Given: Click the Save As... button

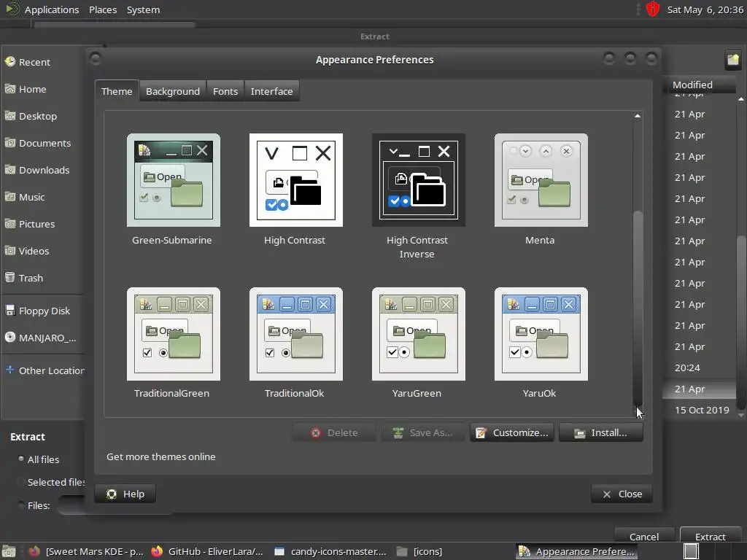Looking at the screenshot, I should (x=422, y=432).
